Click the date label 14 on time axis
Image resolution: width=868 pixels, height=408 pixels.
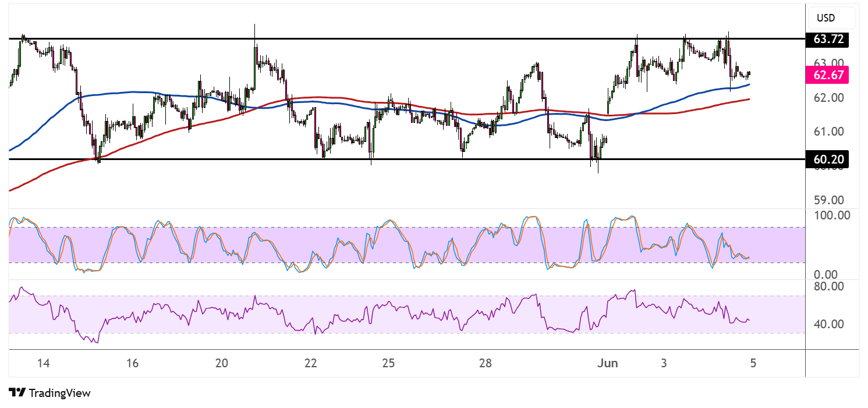tap(43, 363)
